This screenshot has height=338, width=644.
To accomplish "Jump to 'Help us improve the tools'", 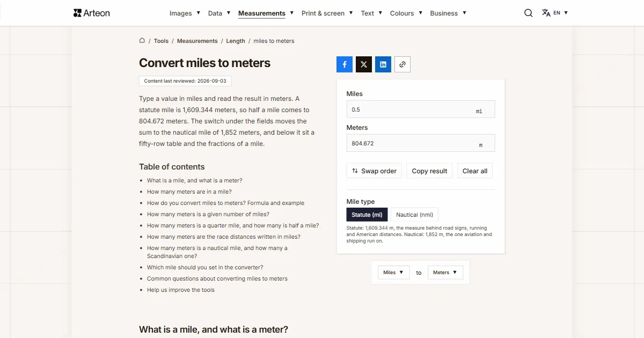I will tap(181, 290).
